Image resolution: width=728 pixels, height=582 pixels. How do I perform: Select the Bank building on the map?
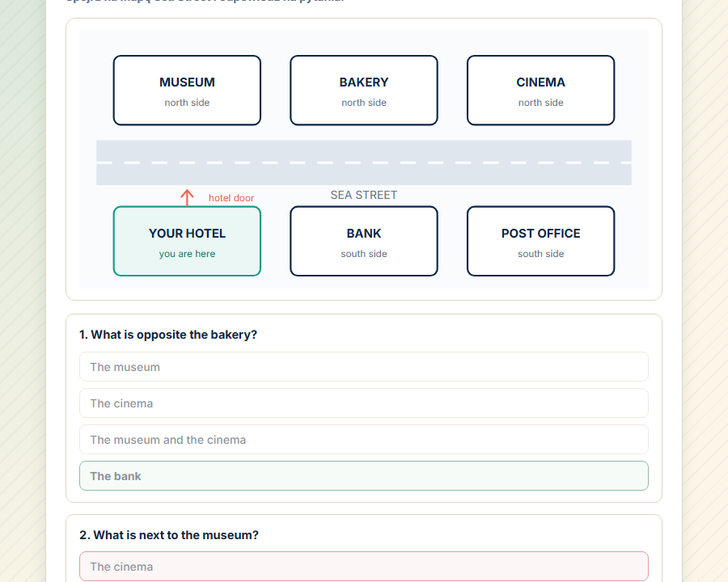pyautogui.click(x=364, y=242)
